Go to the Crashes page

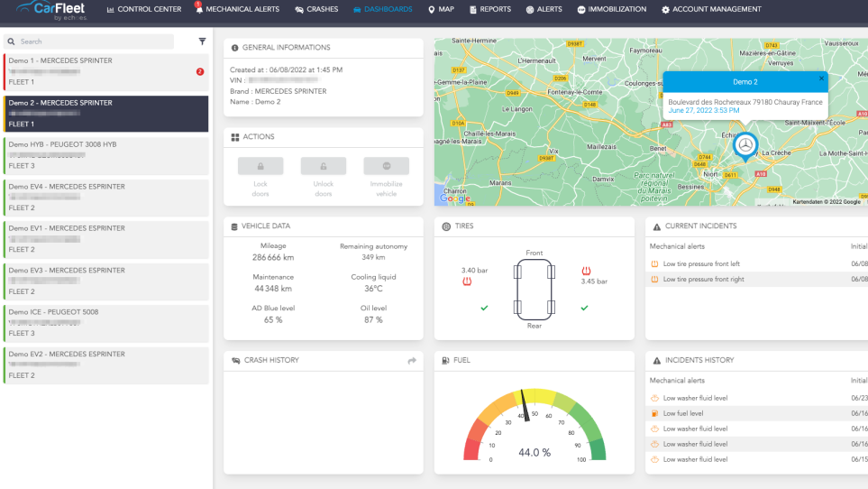pyautogui.click(x=316, y=10)
